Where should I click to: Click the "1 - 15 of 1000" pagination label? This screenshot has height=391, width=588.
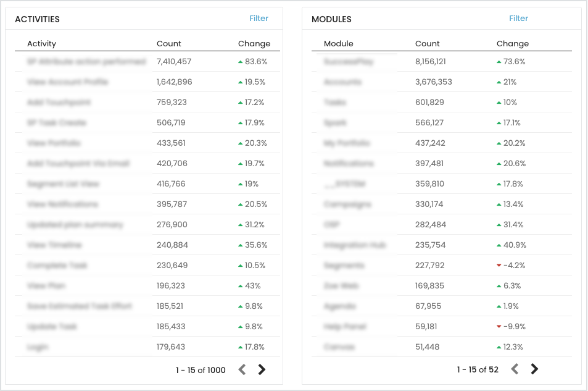tap(201, 370)
